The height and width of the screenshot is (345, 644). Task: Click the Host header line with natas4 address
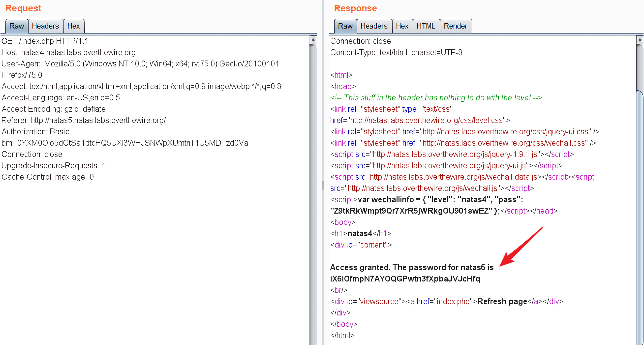point(68,52)
